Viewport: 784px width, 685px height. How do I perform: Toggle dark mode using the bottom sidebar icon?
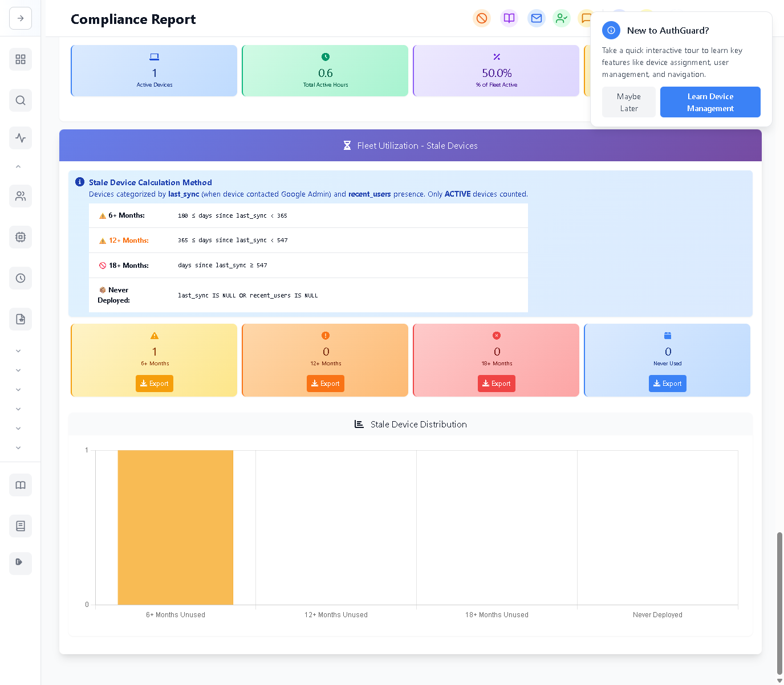click(21, 563)
